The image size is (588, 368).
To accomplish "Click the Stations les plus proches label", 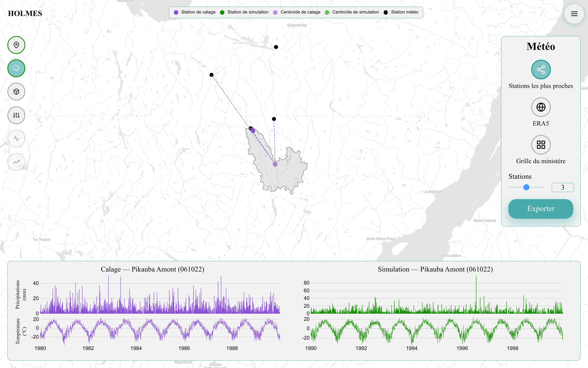I will point(541,86).
